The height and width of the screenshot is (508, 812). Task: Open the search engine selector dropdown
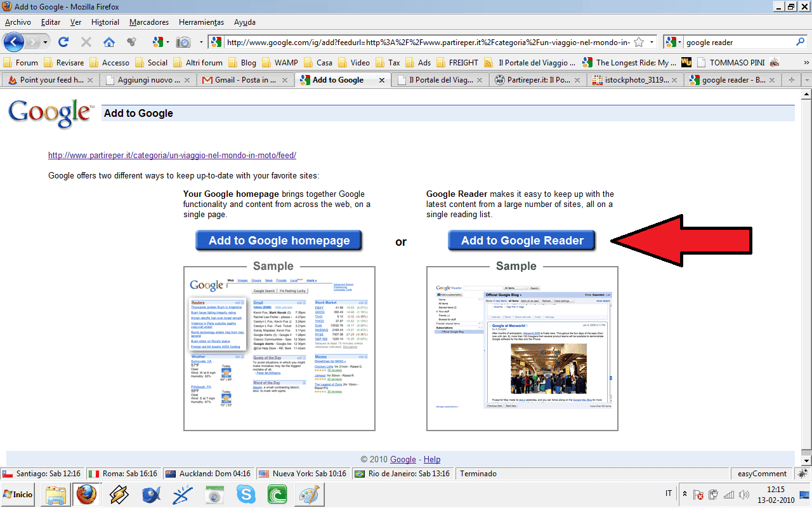[x=674, y=42]
